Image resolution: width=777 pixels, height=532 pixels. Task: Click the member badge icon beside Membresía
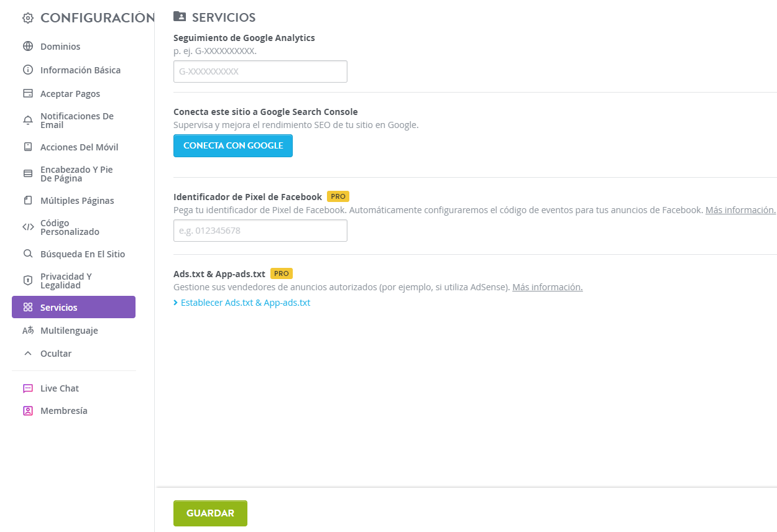click(27, 411)
